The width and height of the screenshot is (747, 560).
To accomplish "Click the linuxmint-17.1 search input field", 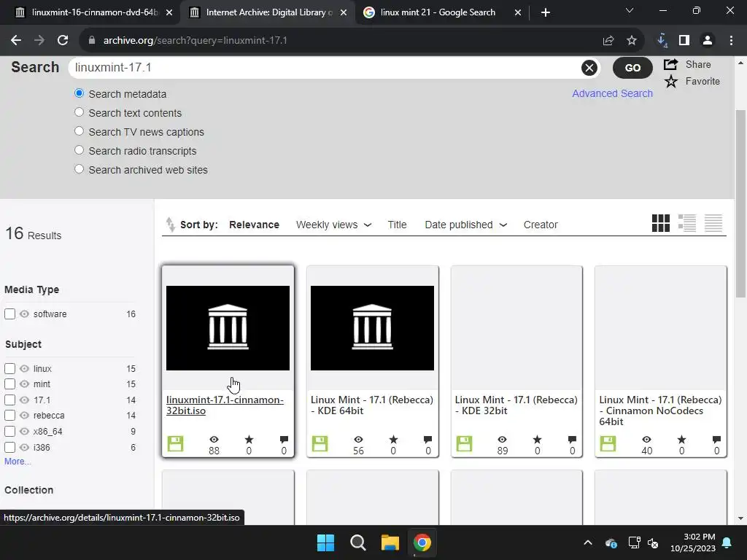I will click(326, 68).
